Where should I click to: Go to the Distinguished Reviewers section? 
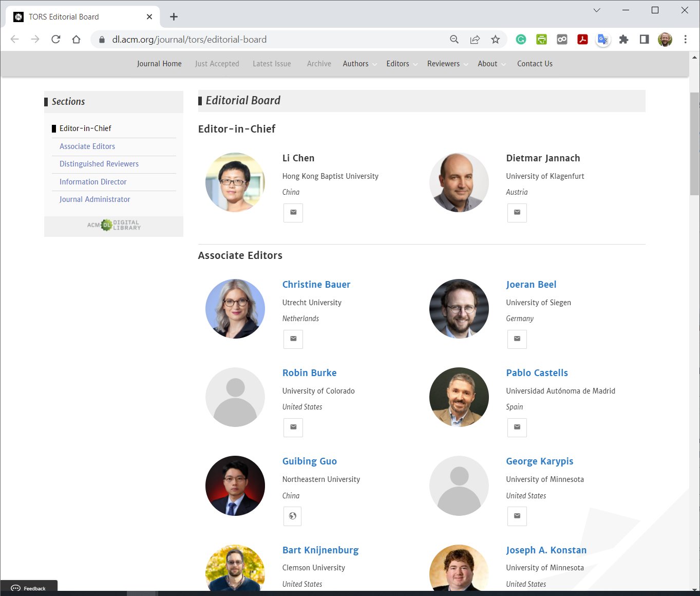click(x=99, y=164)
